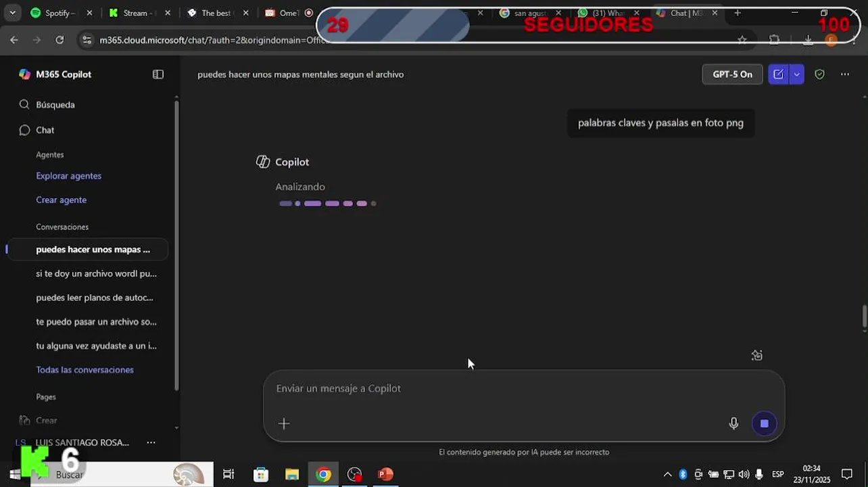Click the plus attachment button in composer
This screenshot has width=868, height=487.
(x=284, y=423)
